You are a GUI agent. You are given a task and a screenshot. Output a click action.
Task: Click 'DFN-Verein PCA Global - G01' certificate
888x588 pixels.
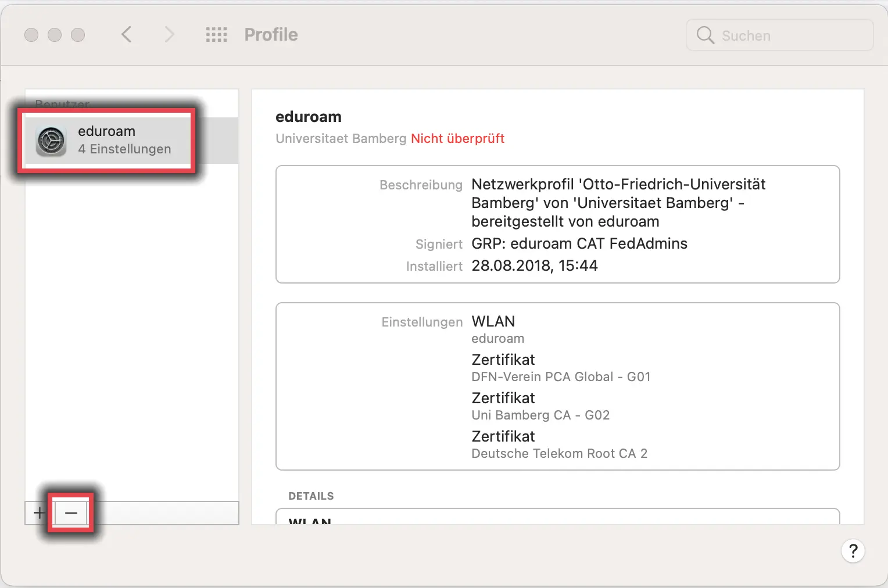click(561, 377)
